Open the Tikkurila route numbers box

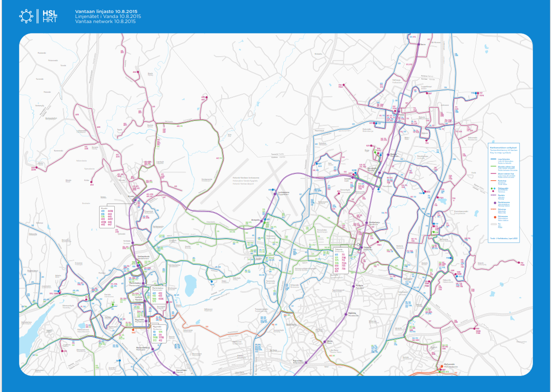(340, 261)
